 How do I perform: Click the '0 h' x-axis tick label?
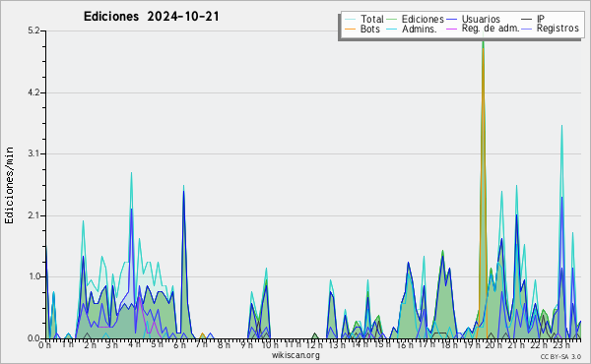click(45, 345)
